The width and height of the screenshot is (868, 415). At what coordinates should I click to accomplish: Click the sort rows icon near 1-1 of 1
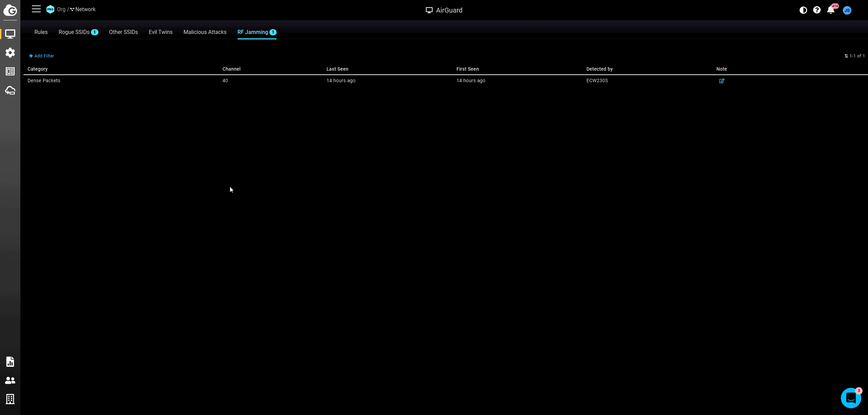[x=846, y=56]
